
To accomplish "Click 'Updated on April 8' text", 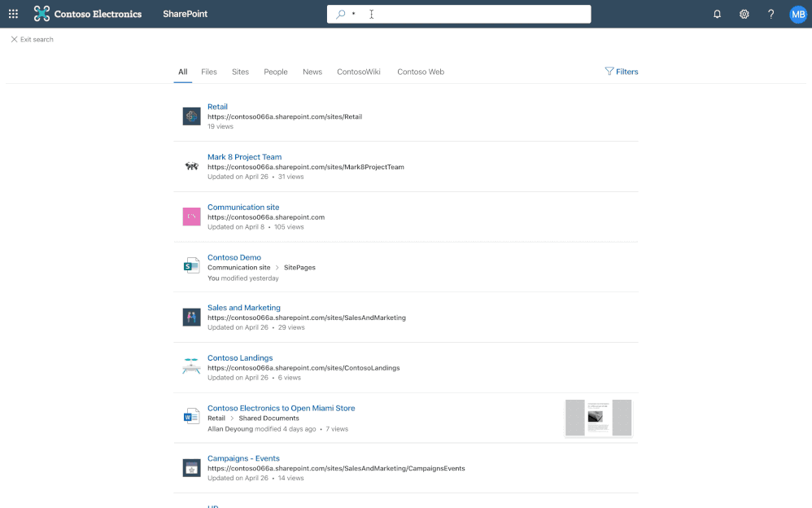I will 236,227.
